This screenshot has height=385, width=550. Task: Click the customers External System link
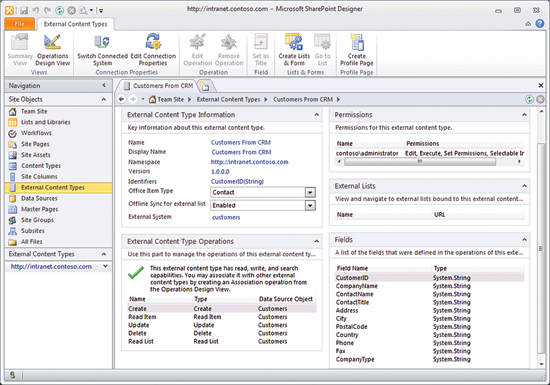tap(226, 217)
